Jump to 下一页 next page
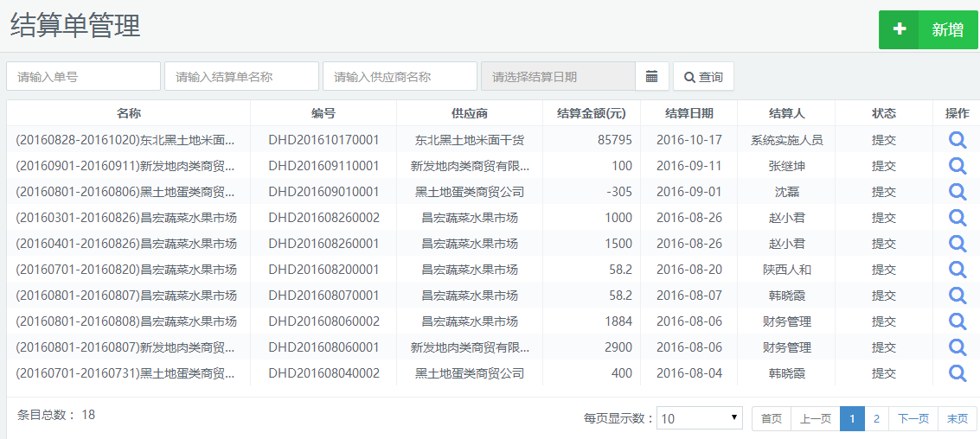980x439 pixels. pos(913,418)
